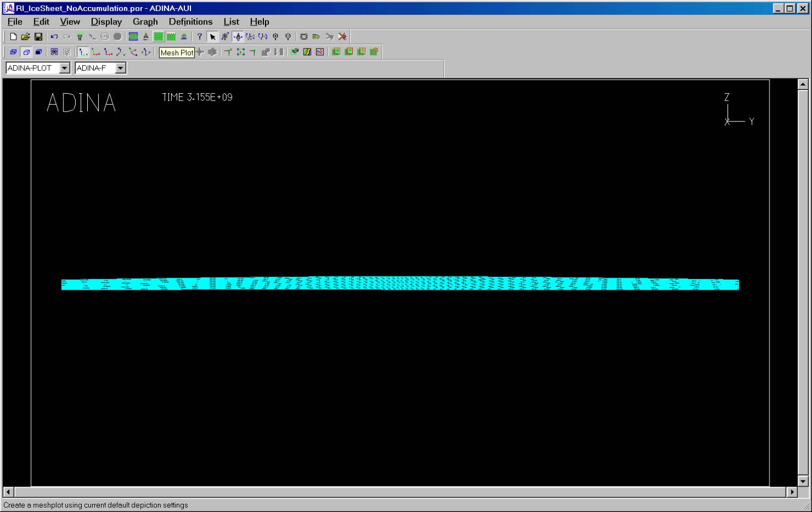Click the vertical scrollbar down arrow
Image resolution: width=812 pixels, height=512 pixels.
803,481
